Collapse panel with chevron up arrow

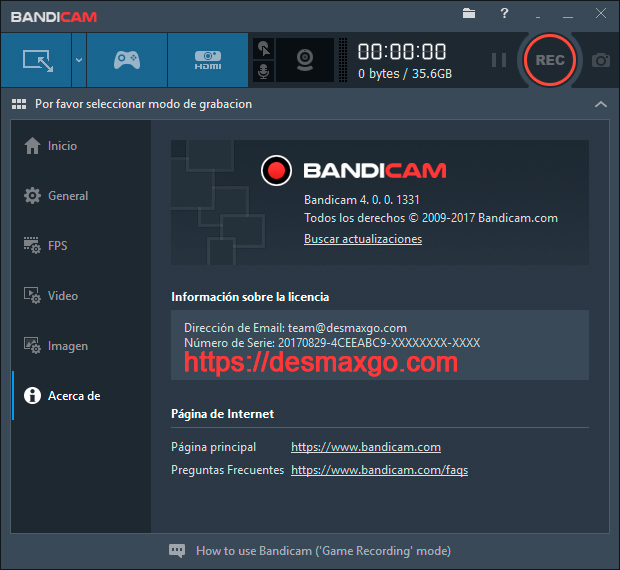click(x=601, y=104)
